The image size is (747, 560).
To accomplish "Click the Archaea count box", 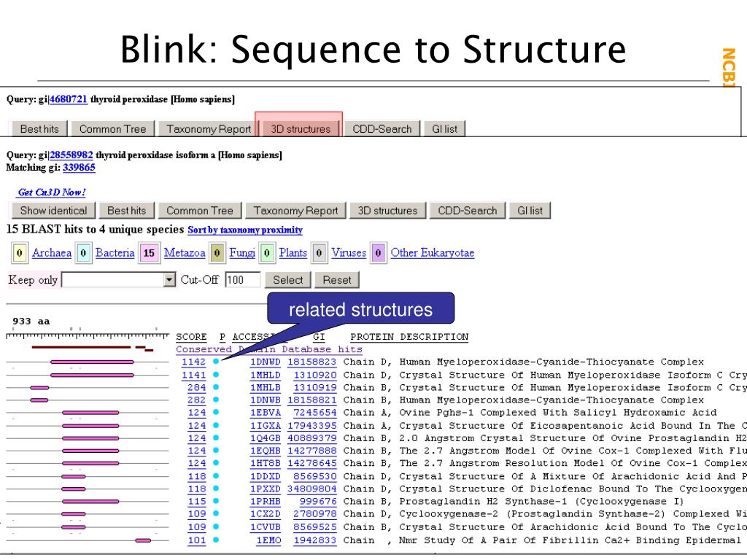I will click(20, 253).
